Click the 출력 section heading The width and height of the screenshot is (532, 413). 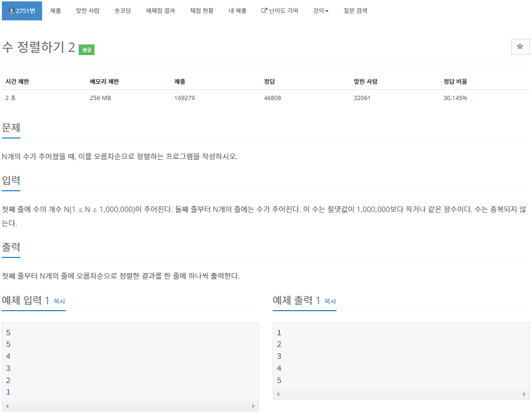coord(11,247)
